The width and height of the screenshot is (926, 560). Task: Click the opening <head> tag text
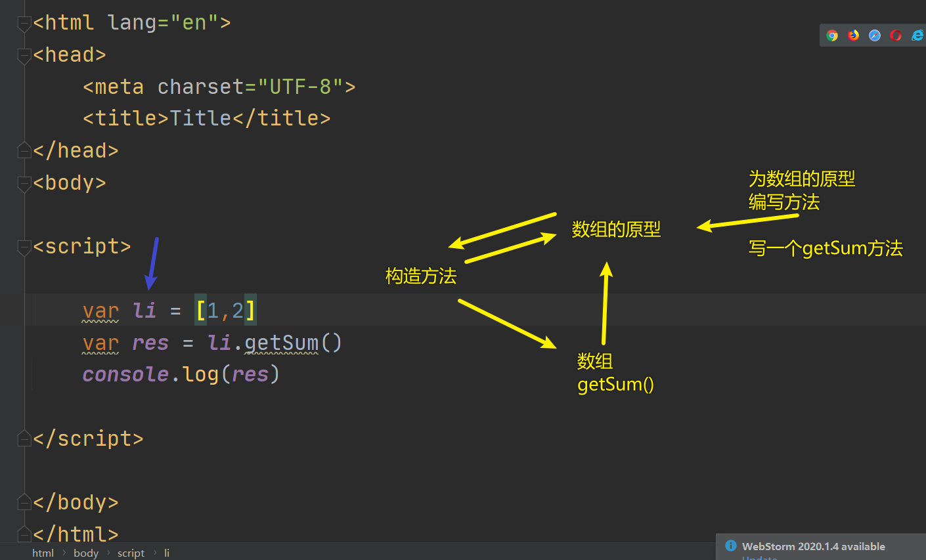[x=70, y=54]
